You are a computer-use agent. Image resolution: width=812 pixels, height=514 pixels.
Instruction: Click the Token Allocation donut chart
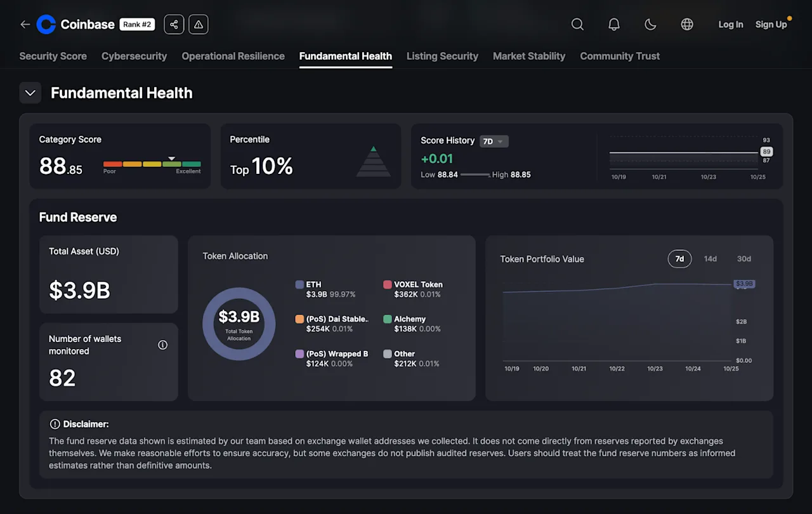pos(239,324)
